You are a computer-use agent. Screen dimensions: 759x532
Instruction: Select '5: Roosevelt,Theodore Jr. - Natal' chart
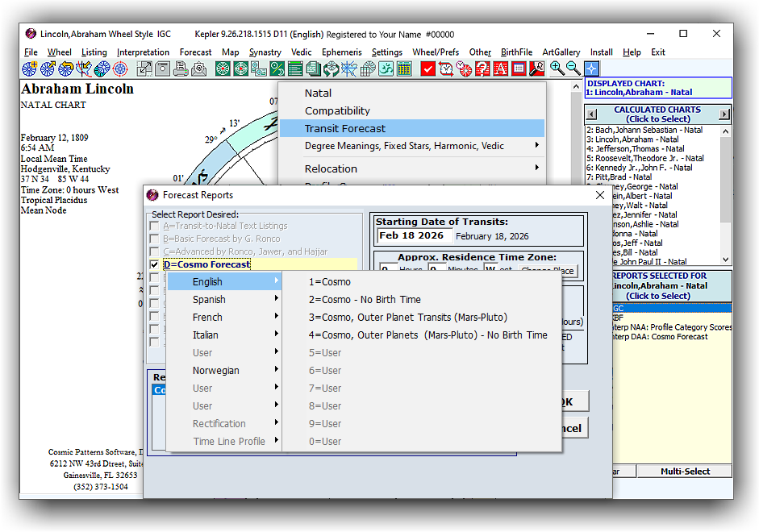pyautogui.click(x=653, y=158)
